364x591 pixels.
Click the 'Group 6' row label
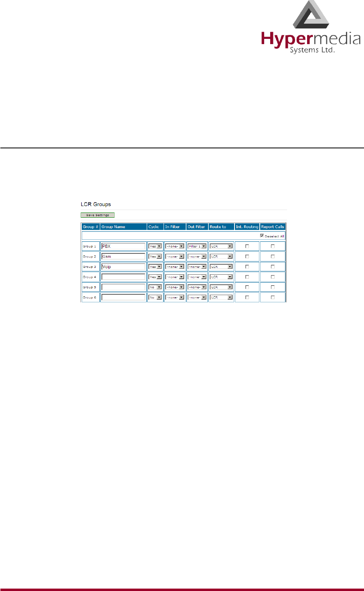(89, 298)
